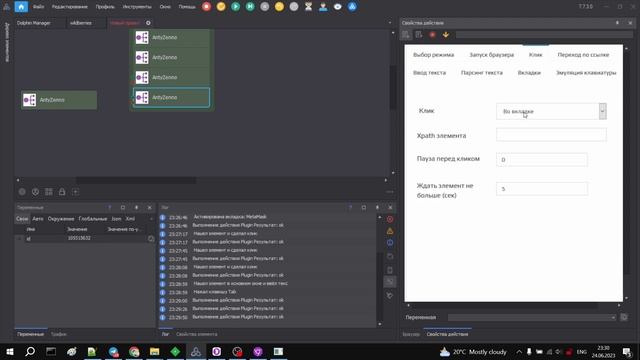Open the Окно menu
Image resolution: width=640 pixels, height=360 pixels.
click(165, 7)
